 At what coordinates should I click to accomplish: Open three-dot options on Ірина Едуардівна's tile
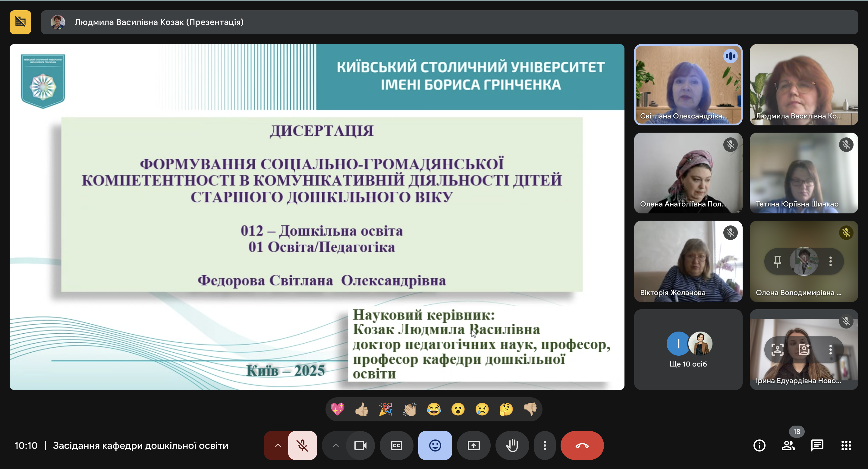[830, 349]
